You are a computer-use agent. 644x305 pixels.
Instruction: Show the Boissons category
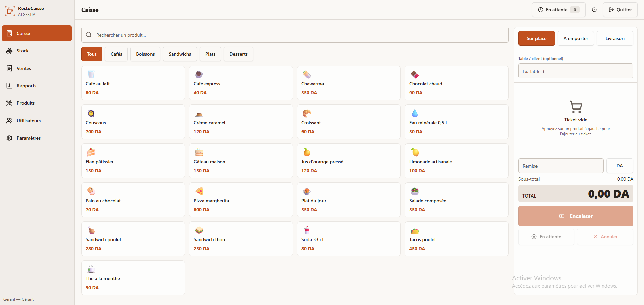coord(145,54)
